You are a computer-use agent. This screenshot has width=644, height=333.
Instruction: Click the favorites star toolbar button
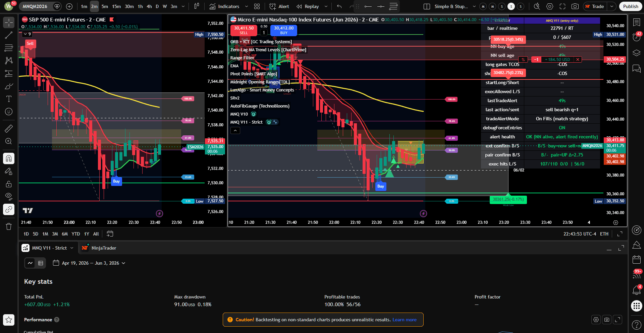click(x=9, y=320)
